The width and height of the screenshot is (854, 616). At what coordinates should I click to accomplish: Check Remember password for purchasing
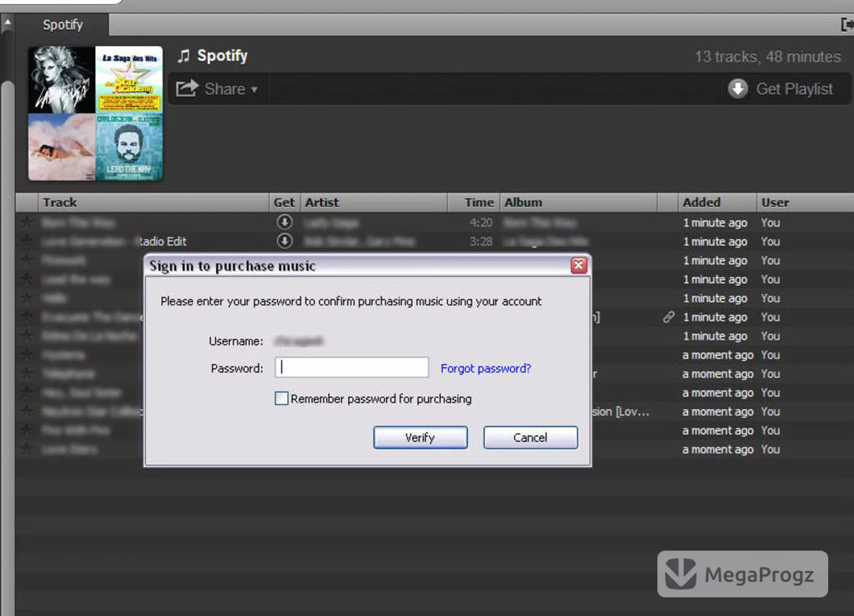(282, 399)
